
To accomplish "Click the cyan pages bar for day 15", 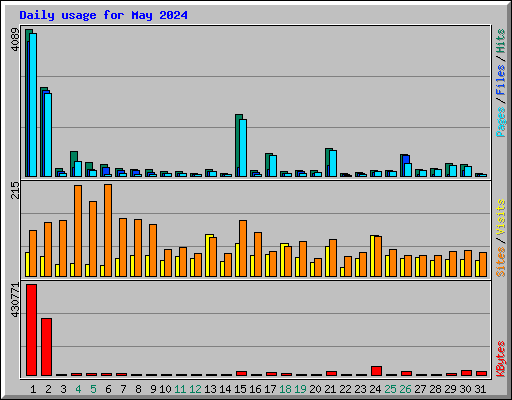I will [x=243, y=148].
